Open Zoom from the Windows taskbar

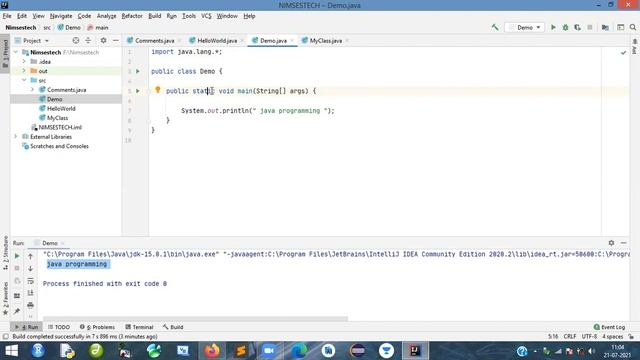269,351
